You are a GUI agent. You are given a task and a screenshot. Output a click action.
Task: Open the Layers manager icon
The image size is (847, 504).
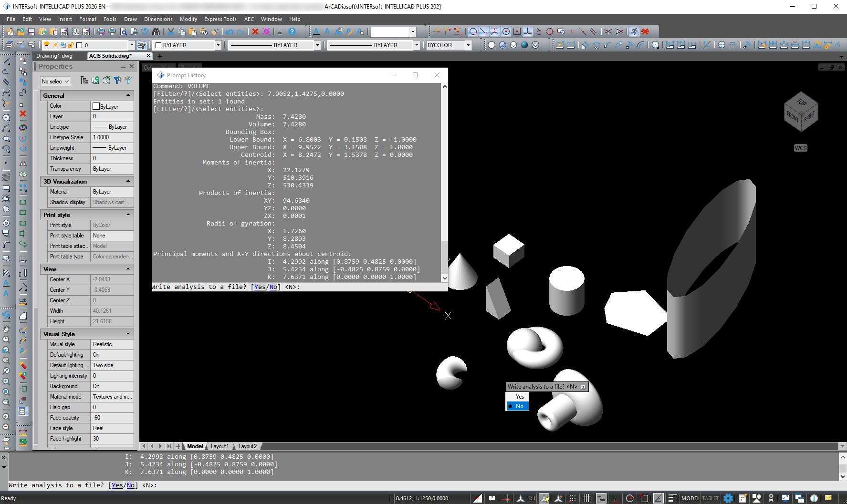(x=9, y=45)
